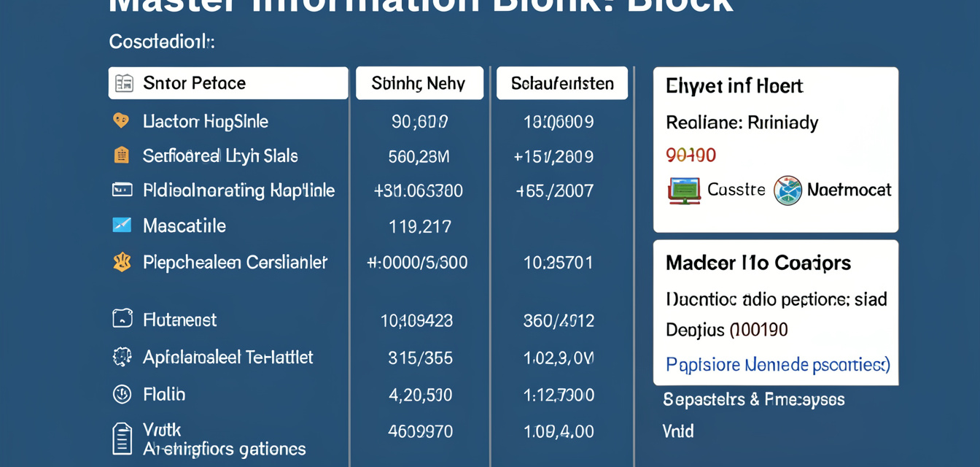Screen dimensions: 980x467
Task: Click the Serfioereal Lhyh Slals row label
Action: [220, 156]
